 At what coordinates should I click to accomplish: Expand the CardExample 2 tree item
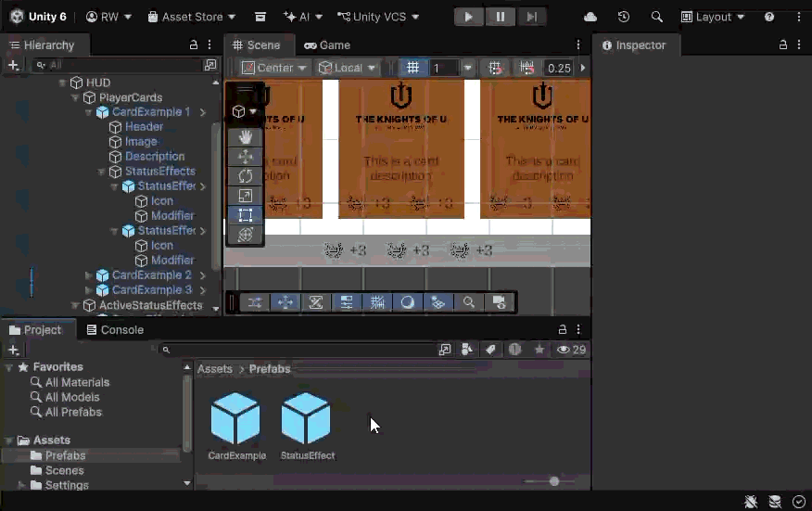pyautogui.click(x=88, y=275)
